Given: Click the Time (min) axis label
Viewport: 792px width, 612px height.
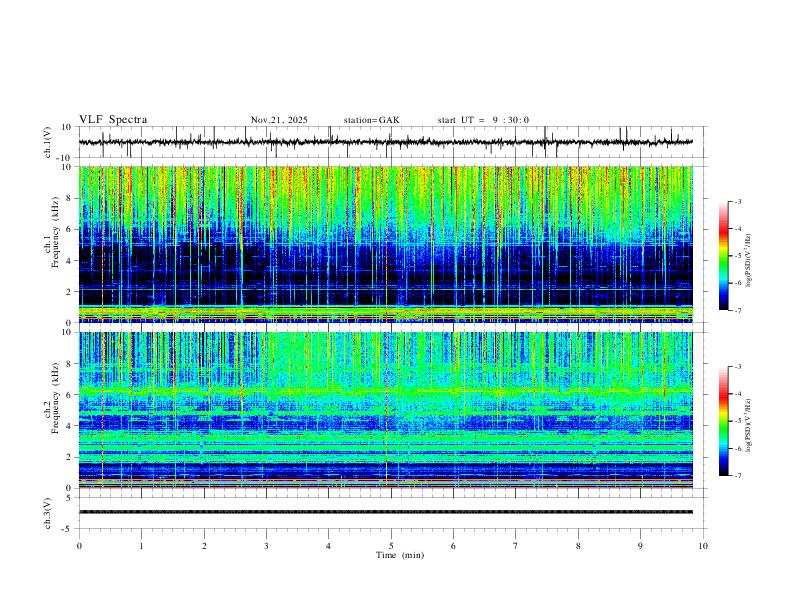Looking at the screenshot, I should 400,555.
